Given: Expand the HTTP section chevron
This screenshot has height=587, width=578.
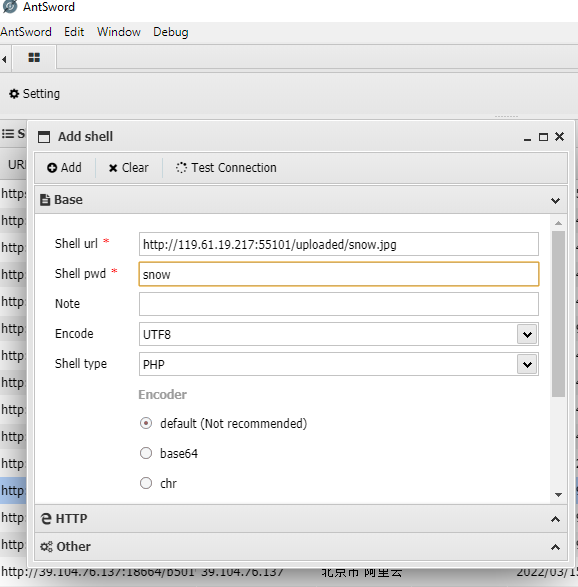Looking at the screenshot, I should (555, 519).
